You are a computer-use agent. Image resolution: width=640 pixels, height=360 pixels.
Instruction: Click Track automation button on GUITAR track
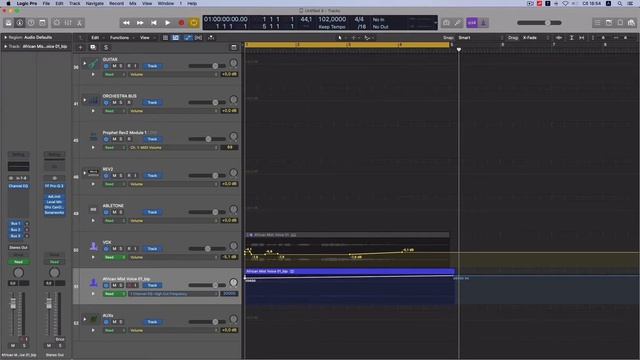point(152,66)
